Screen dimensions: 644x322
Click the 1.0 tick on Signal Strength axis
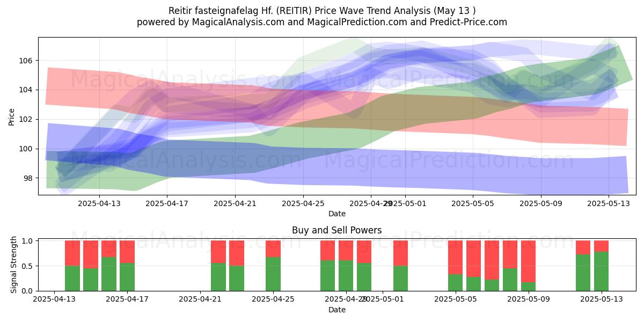(x=27, y=241)
